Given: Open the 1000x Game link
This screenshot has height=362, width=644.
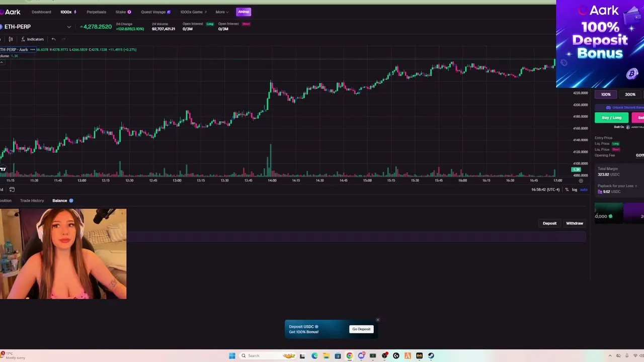Looking at the screenshot, I should (193, 12).
